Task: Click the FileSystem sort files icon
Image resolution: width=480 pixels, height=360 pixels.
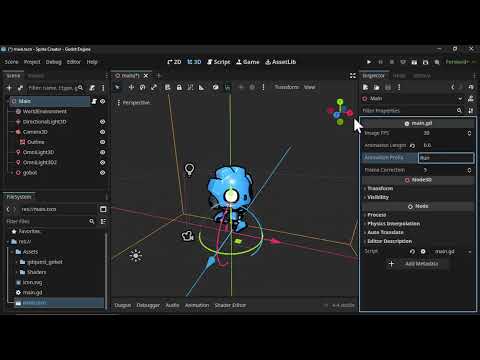Action: tap(103, 221)
